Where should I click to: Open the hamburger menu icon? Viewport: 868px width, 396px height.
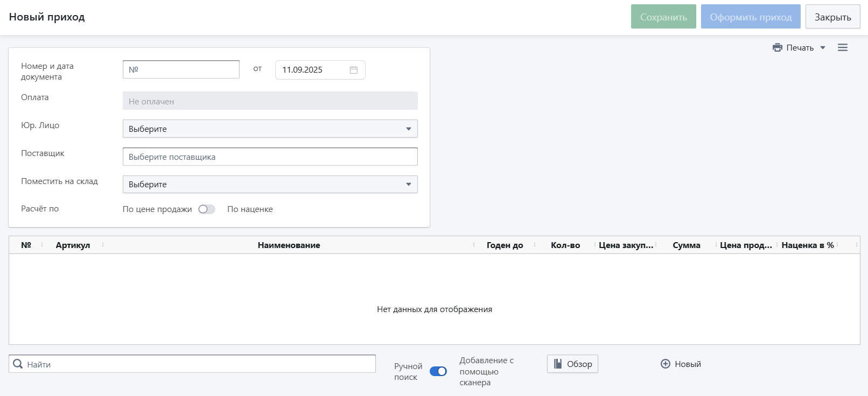pos(843,48)
